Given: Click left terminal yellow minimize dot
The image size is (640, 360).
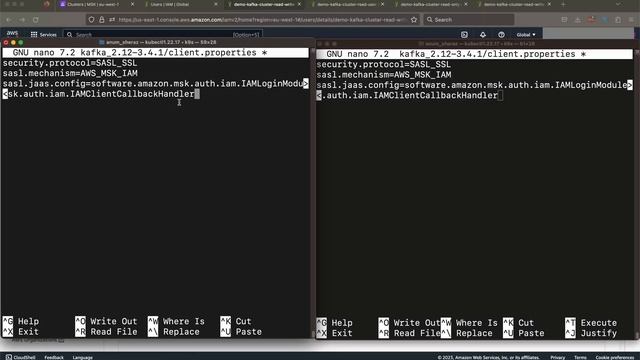Looking at the screenshot, I should point(13,42).
